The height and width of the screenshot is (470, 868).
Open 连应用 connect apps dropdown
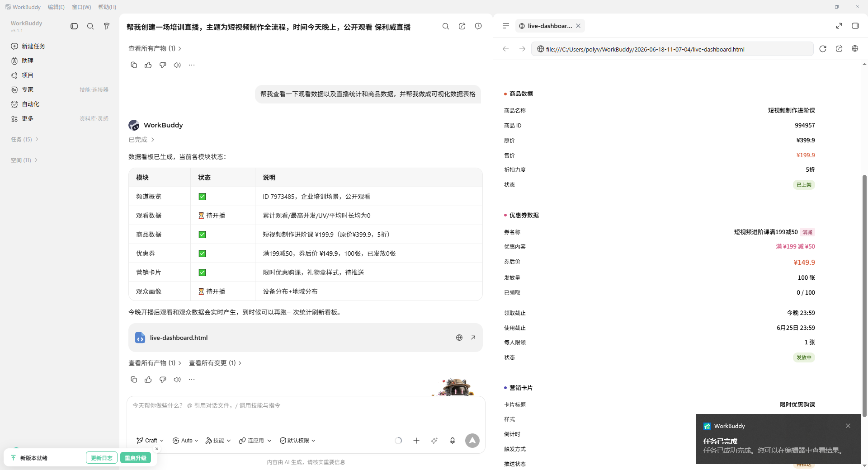click(x=255, y=441)
